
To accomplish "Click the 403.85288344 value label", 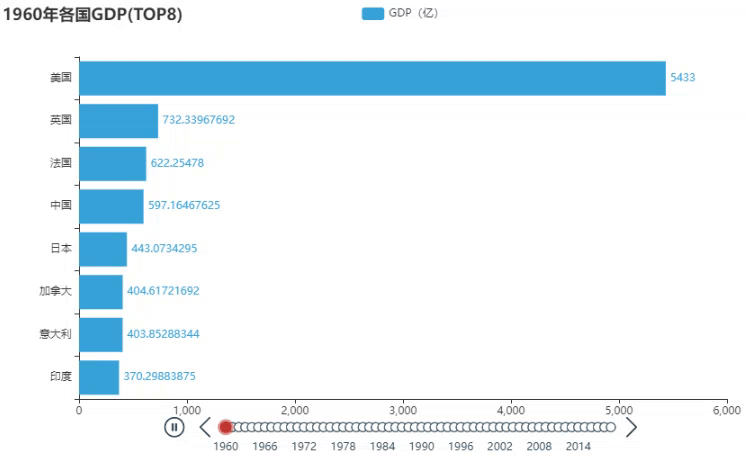I will [x=163, y=333].
